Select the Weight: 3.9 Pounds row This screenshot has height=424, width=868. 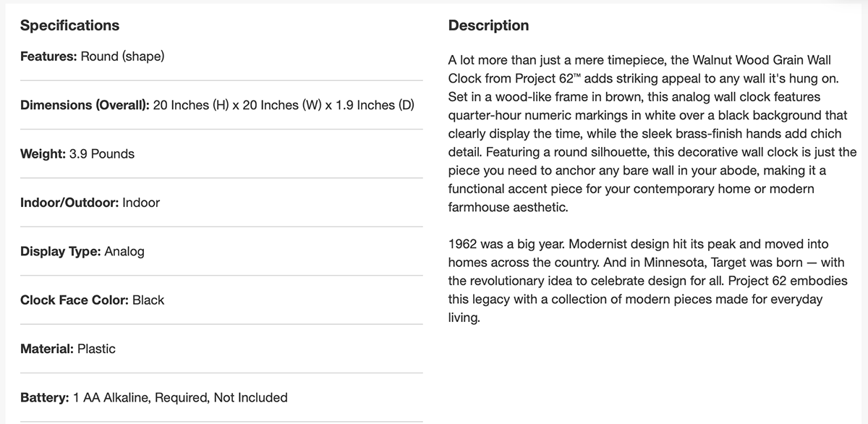[77, 153]
